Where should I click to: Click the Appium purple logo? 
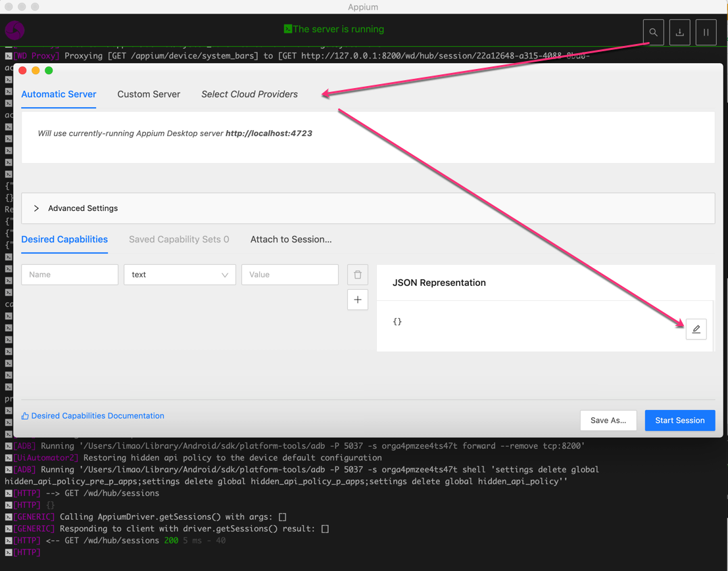(14, 31)
